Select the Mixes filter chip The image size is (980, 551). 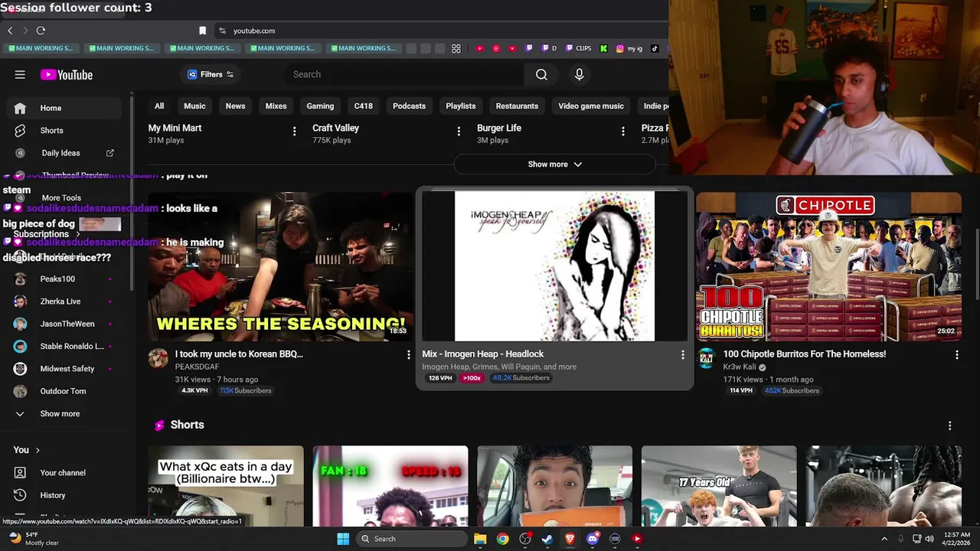tap(276, 106)
